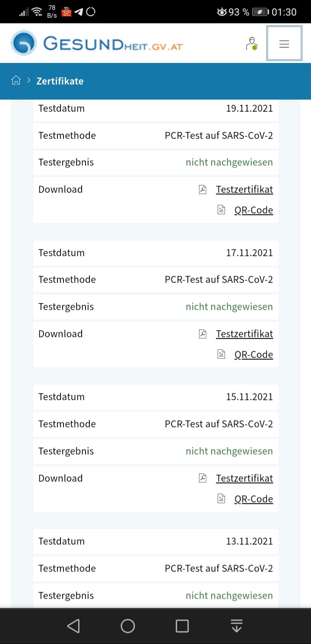Tap the Android back navigation button
The image size is (311, 644).
click(73, 626)
